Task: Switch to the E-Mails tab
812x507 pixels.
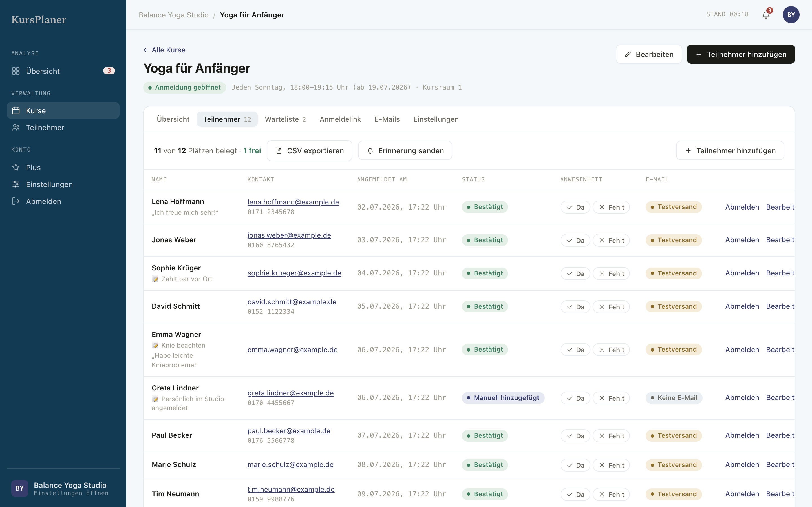Action: (x=387, y=119)
